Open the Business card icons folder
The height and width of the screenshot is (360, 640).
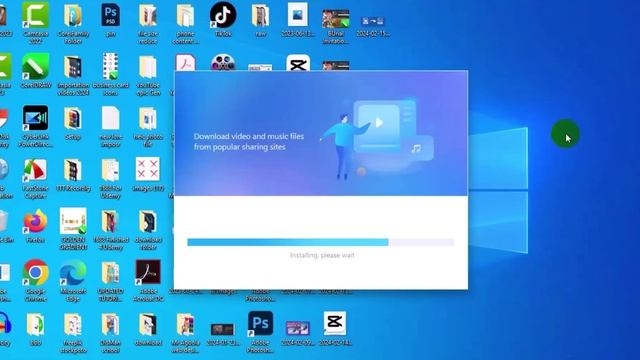click(x=111, y=66)
